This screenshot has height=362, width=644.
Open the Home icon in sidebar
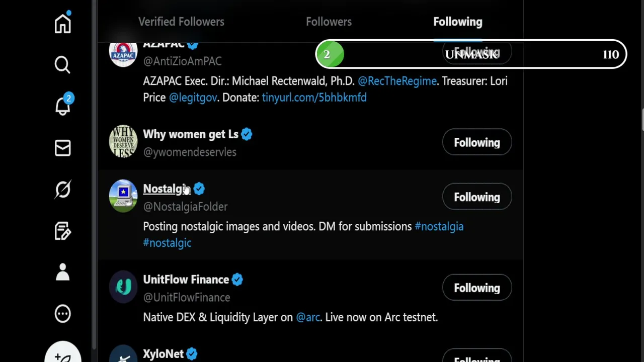[63, 24]
